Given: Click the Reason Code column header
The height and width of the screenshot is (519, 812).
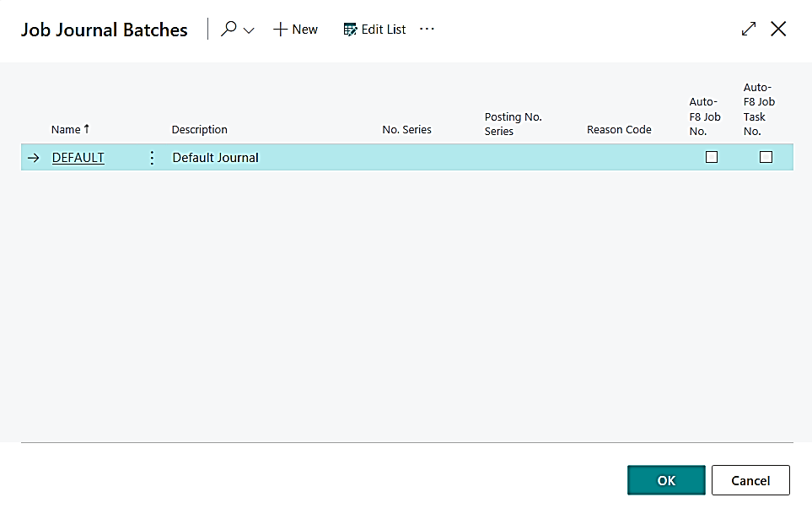Looking at the screenshot, I should pos(619,129).
